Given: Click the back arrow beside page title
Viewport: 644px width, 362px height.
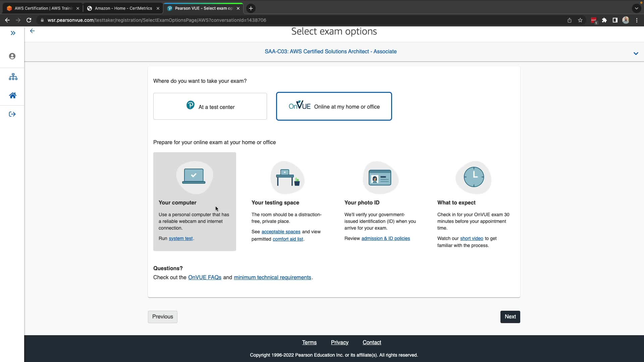Looking at the screenshot, I should (32, 31).
